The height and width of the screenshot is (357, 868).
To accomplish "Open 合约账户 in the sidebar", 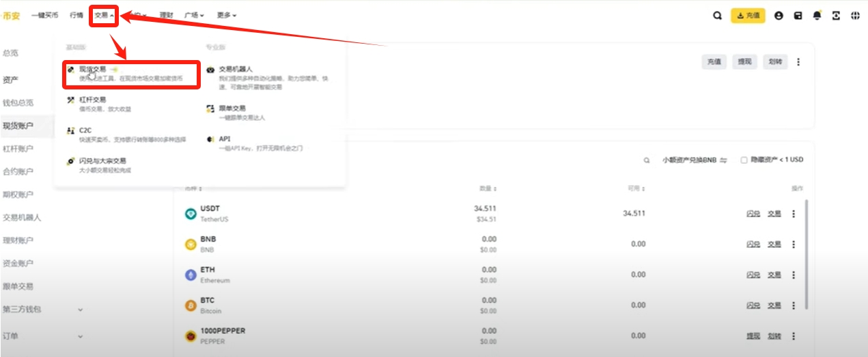I will 18,171.
